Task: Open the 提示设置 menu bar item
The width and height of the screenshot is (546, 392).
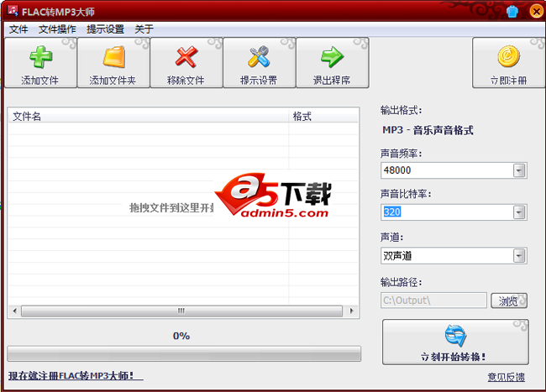Action: point(105,29)
